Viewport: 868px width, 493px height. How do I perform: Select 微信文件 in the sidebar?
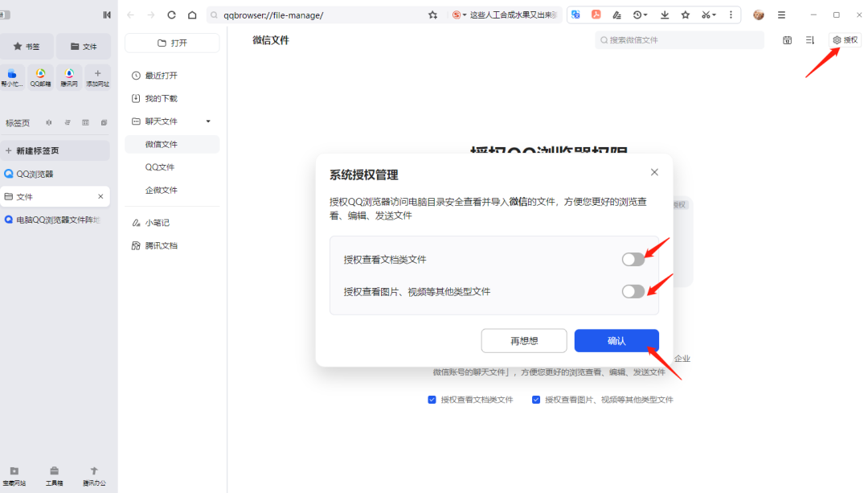tap(172, 144)
